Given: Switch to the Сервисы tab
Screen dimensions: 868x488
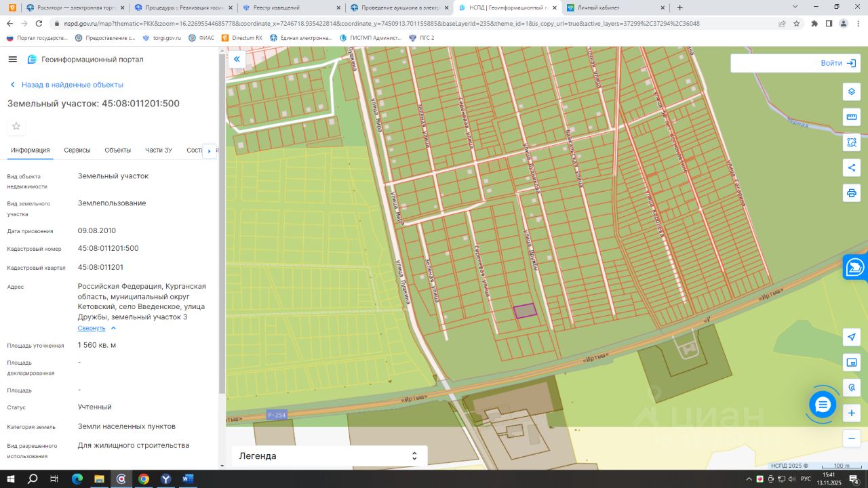Looking at the screenshot, I should click(x=77, y=150).
